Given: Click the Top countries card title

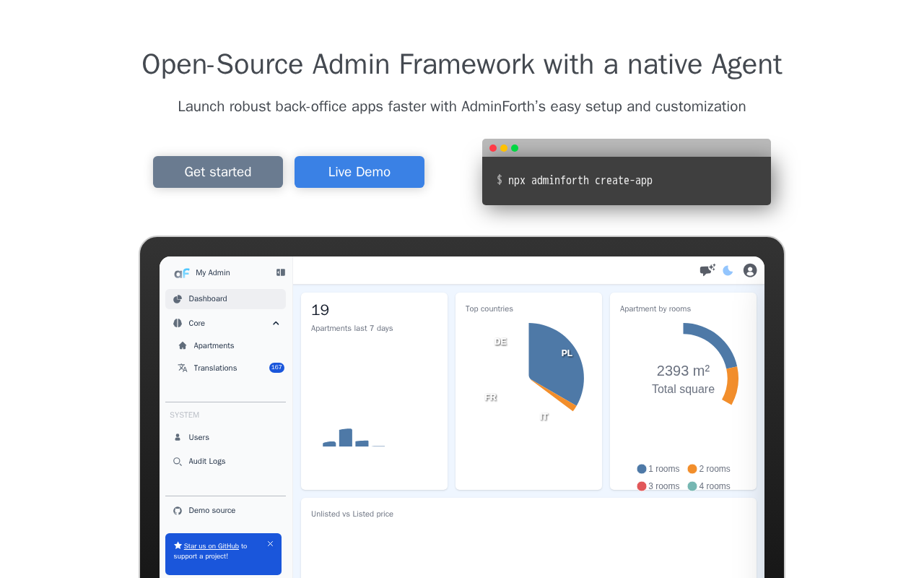Looking at the screenshot, I should tap(489, 309).
